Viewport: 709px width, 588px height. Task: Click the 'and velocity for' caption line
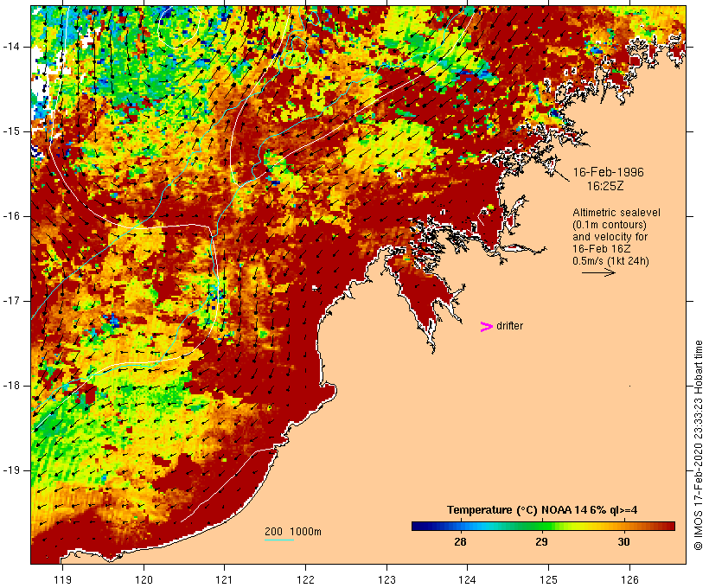point(610,237)
